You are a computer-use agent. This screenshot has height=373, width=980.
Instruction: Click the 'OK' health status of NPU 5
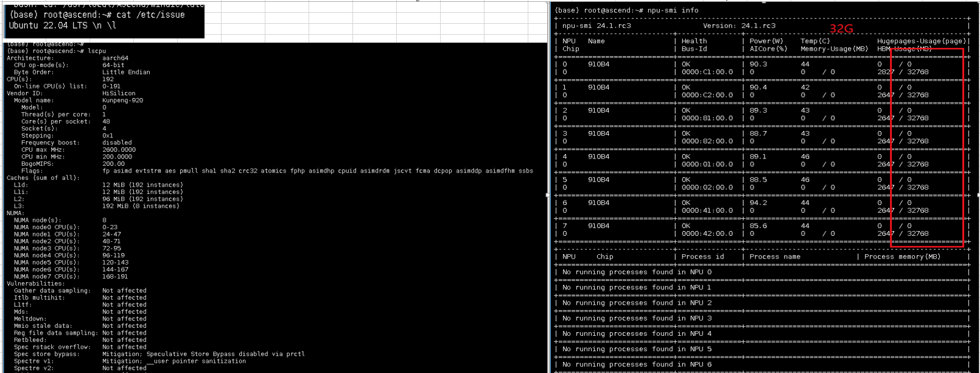coord(686,180)
